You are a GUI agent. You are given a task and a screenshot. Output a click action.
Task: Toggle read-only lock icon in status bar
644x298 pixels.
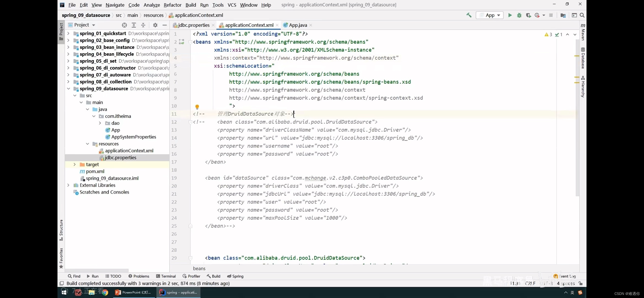[581, 283]
